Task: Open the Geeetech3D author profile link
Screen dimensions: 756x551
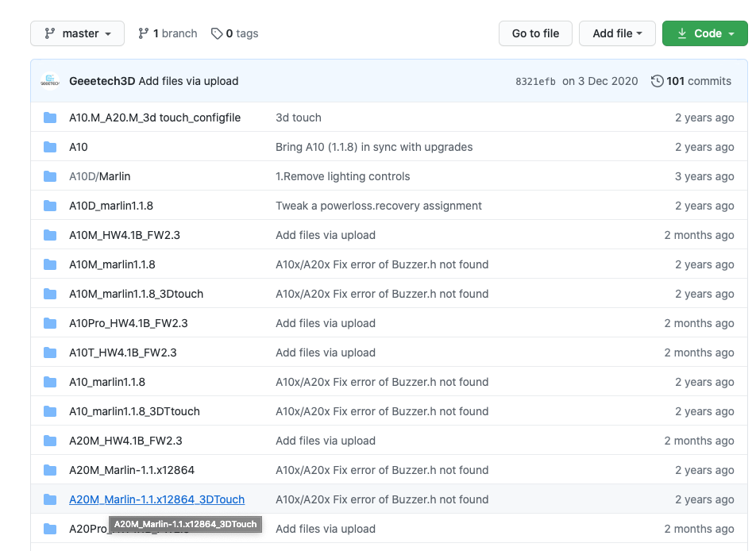Action: [102, 81]
